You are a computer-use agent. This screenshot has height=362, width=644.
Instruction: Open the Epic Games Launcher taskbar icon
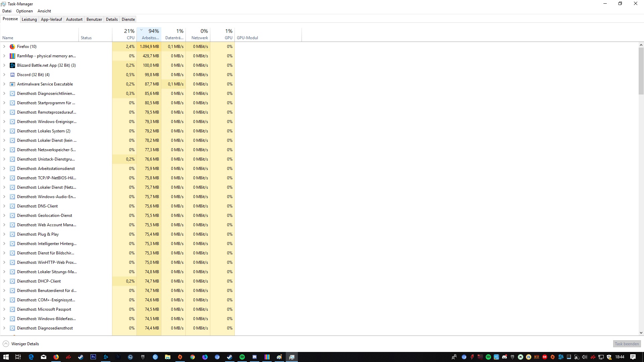[x=143, y=357]
